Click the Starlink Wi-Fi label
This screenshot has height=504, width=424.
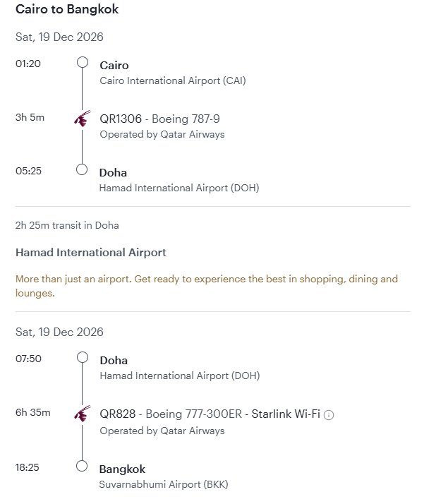[286, 414]
